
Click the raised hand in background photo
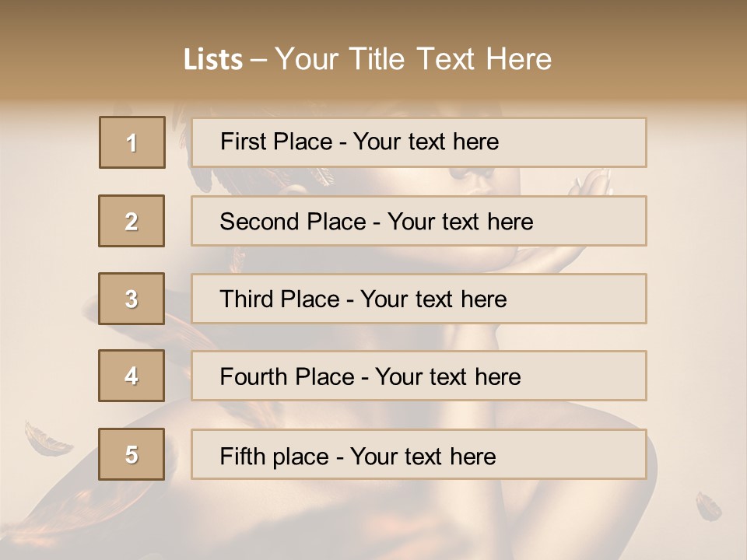[590, 187]
